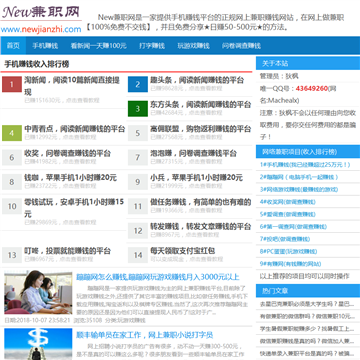Click the red number 1 rank badge

(x=12, y=84)
